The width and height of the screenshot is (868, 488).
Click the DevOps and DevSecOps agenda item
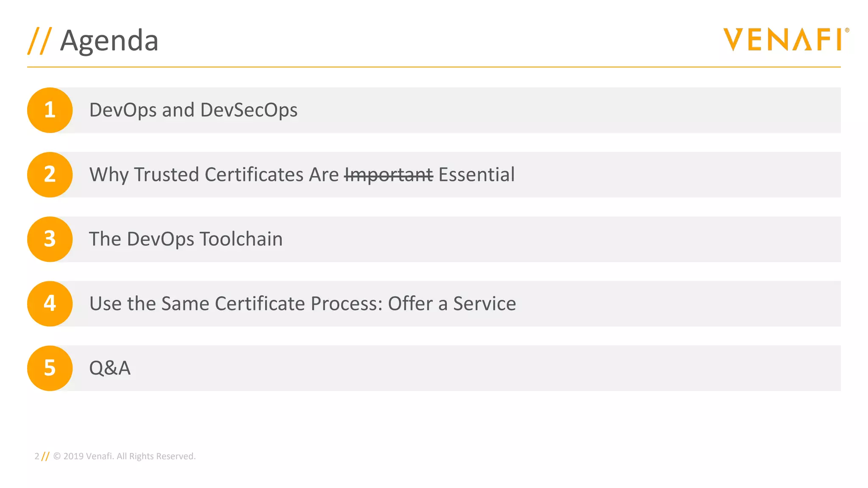coord(193,110)
